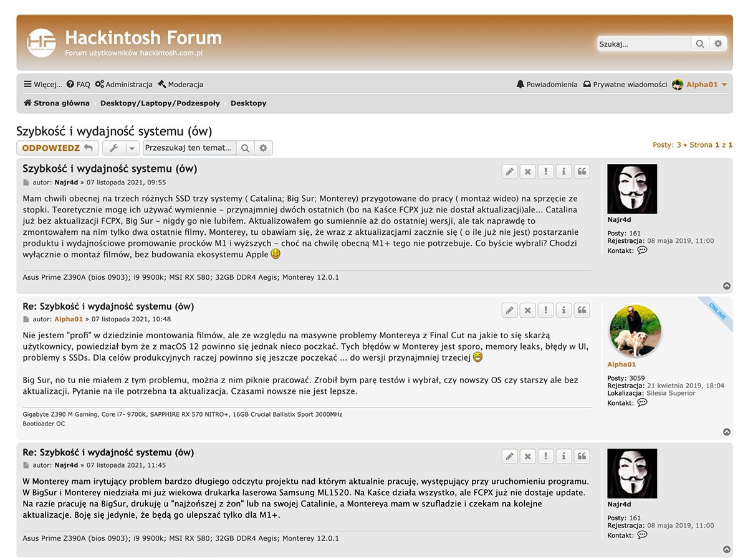Click the Hackintosh Forum logo

(42, 42)
